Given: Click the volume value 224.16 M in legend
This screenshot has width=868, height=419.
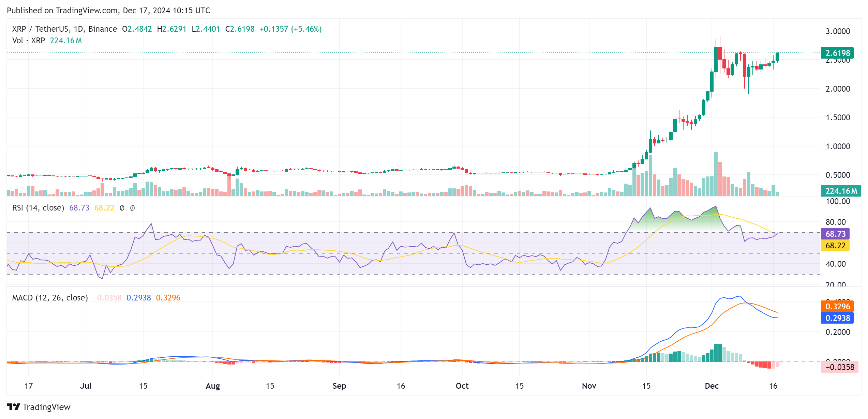Looking at the screenshot, I should pyautogui.click(x=66, y=41).
